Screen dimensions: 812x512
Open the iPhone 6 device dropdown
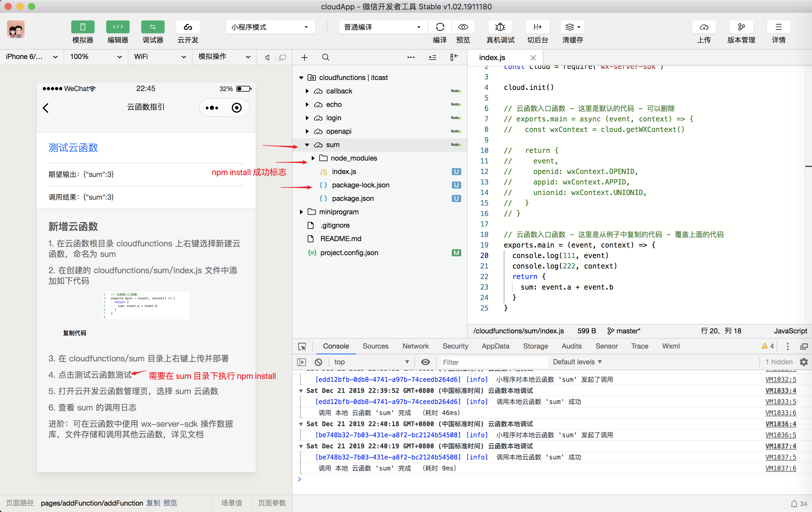tap(32, 57)
